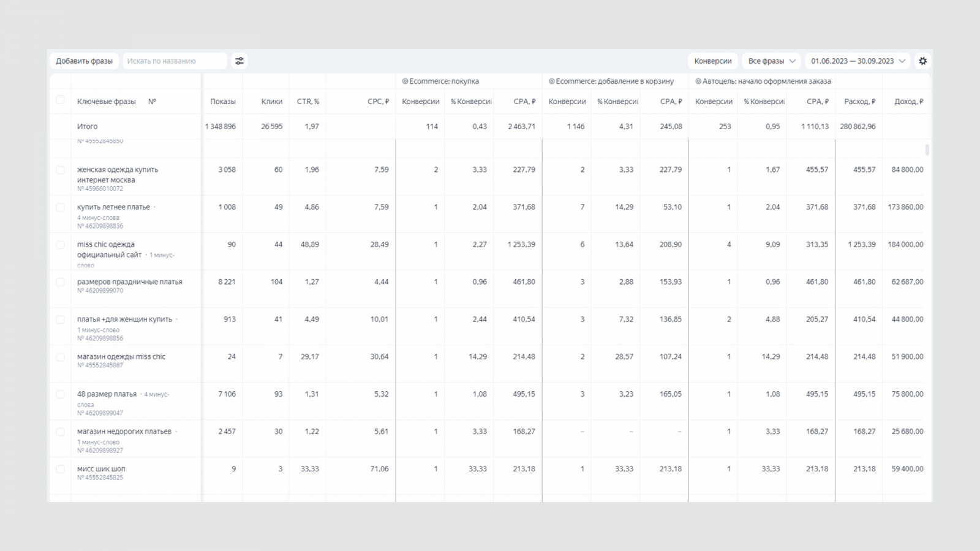Expand the "Все фразы" dropdown
980x551 pixels.
click(x=771, y=61)
